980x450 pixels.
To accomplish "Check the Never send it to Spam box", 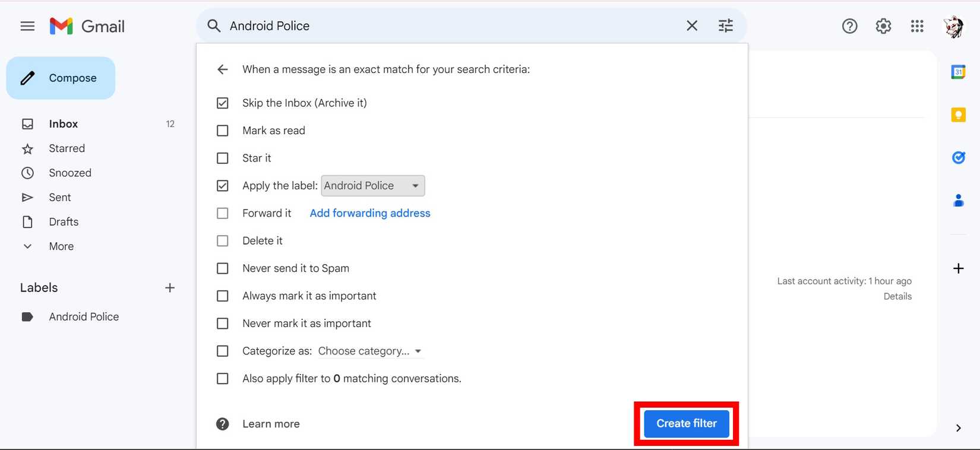I will click(x=223, y=268).
